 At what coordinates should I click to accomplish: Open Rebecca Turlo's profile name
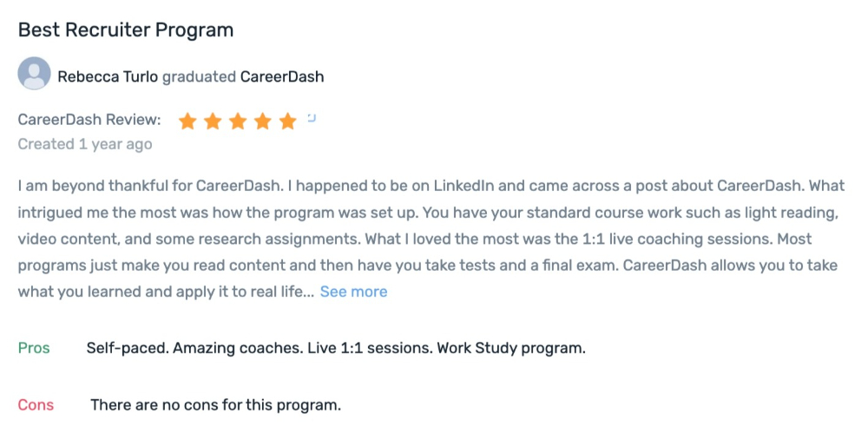pos(108,76)
